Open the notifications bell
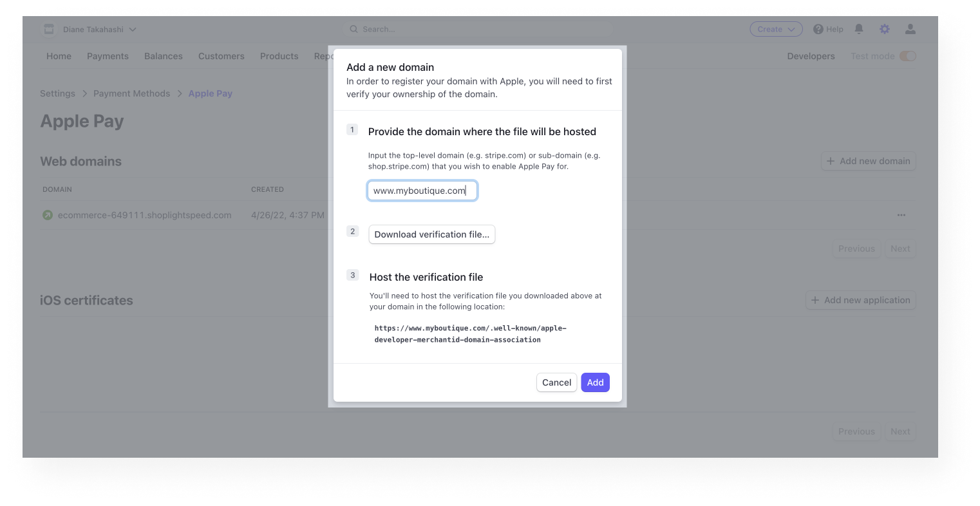The width and height of the screenshot is (980, 506). click(x=858, y=29)
